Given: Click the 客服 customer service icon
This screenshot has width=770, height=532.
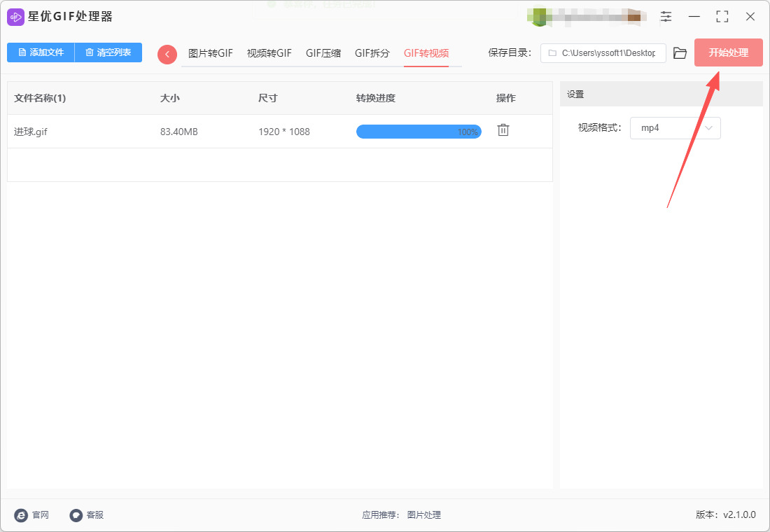Looking at the screenshot, I should pos(76,515).
